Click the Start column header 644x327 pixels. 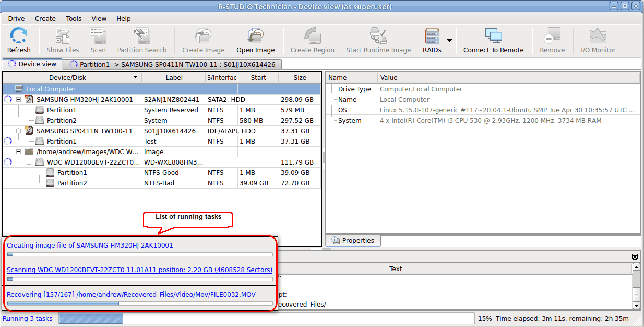click(x=258, y=77)
